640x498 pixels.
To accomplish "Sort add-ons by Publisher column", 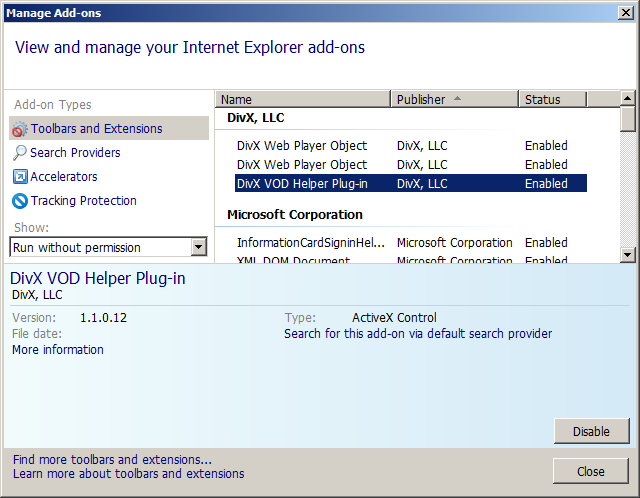I will pyautogui.click(x=454, y=99).
